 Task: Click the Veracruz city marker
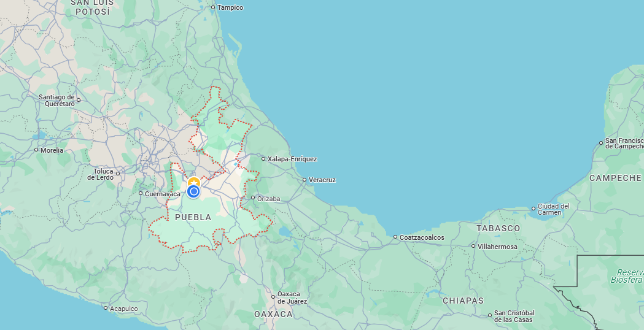[x=305, y=180]
